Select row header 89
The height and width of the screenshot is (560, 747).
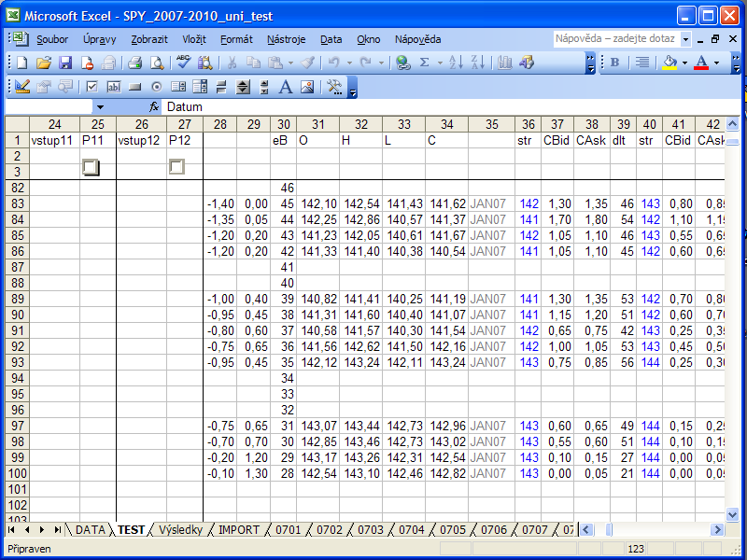coord(17,299)
